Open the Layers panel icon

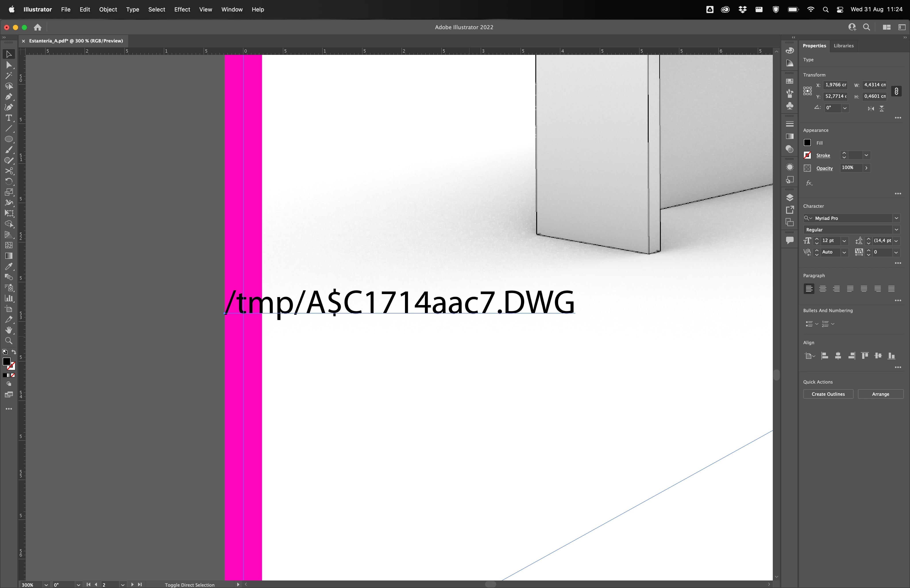(790, 197)
